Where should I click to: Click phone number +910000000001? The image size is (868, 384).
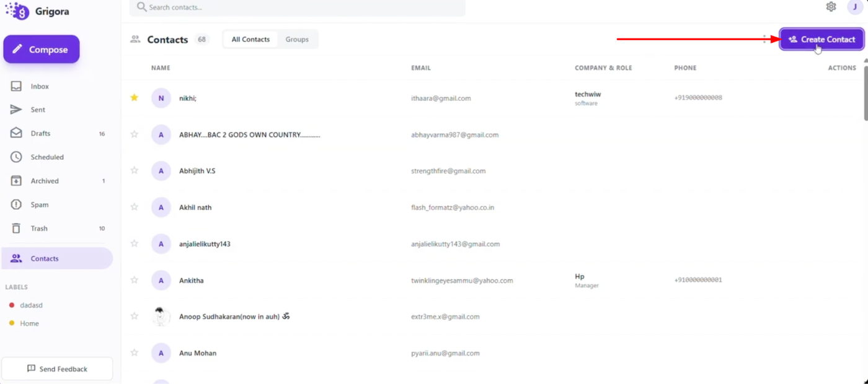point(698,279)
